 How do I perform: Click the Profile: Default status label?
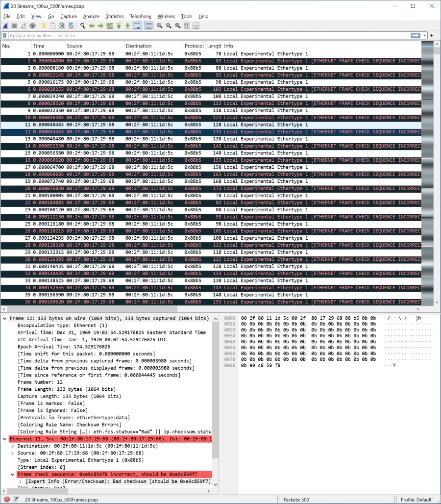[x=416, y=500]
